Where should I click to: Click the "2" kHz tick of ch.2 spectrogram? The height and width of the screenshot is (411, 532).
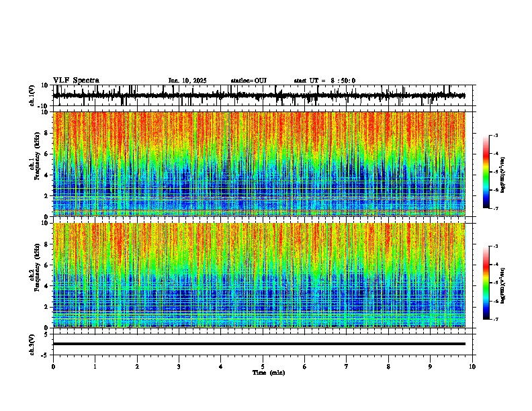click(46, 307)
